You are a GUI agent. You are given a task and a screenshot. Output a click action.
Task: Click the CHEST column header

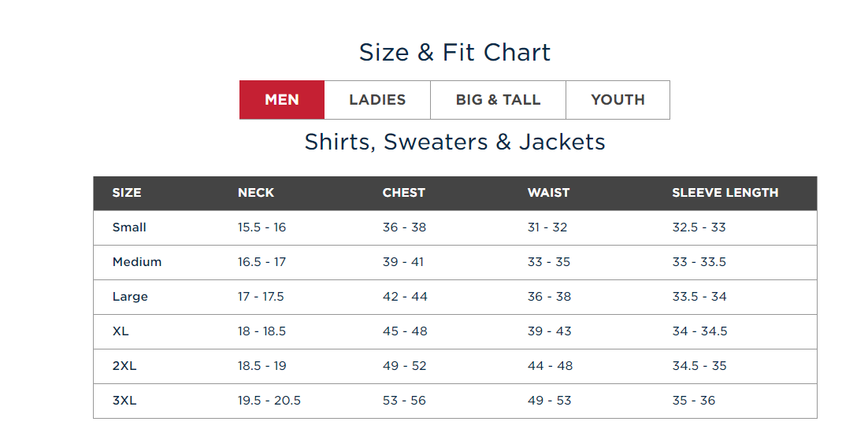[x=404, y=193]
